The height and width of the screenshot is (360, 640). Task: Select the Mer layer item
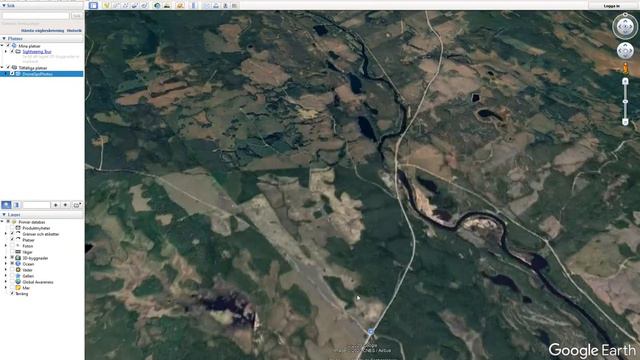pos(26,288)
